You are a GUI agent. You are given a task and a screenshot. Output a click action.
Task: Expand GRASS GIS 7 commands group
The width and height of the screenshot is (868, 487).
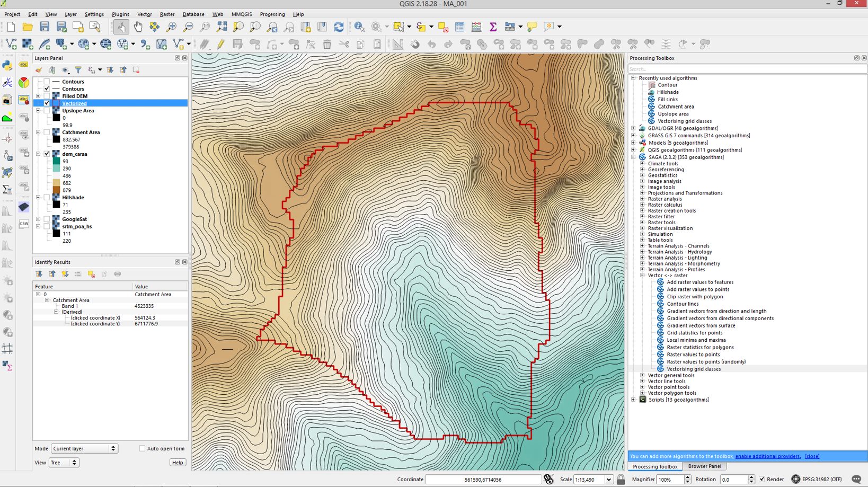click(633, 136)
